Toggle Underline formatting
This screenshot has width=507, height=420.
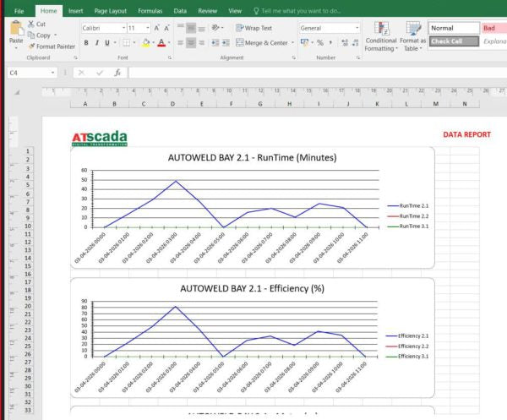pyautogui.click(x=107, y=43)
